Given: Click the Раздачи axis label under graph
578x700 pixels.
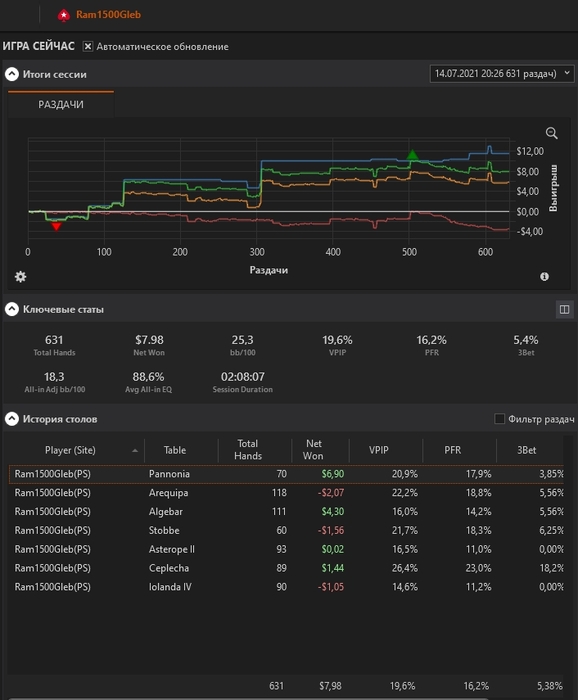Looking at the screenshot, I should 269,270.
